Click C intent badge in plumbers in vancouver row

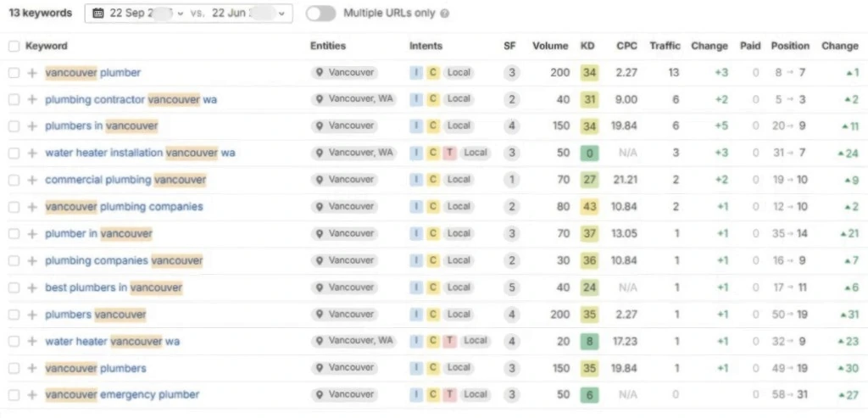pyautogui.click(x=433, y=126)
